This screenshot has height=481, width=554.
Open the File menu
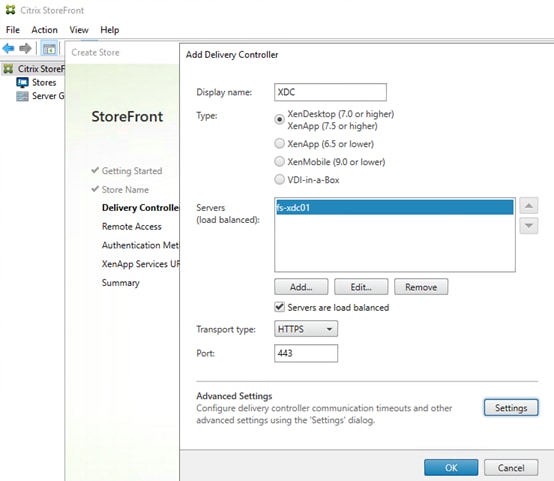[13, 30]
